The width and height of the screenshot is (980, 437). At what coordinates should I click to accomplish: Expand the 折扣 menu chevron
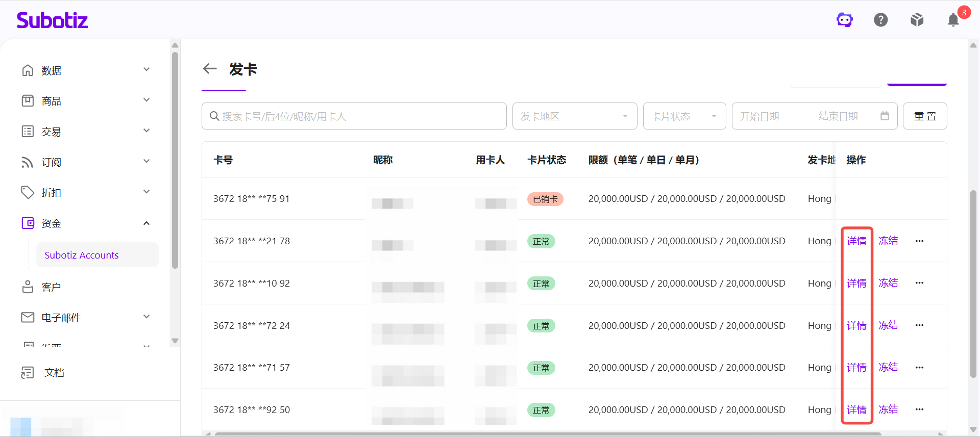point(146,192)
